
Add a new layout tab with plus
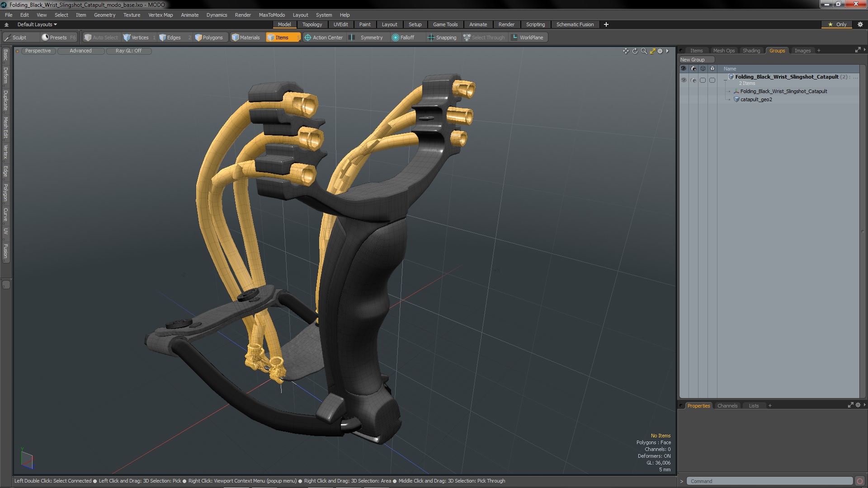(x=606, y=24)
